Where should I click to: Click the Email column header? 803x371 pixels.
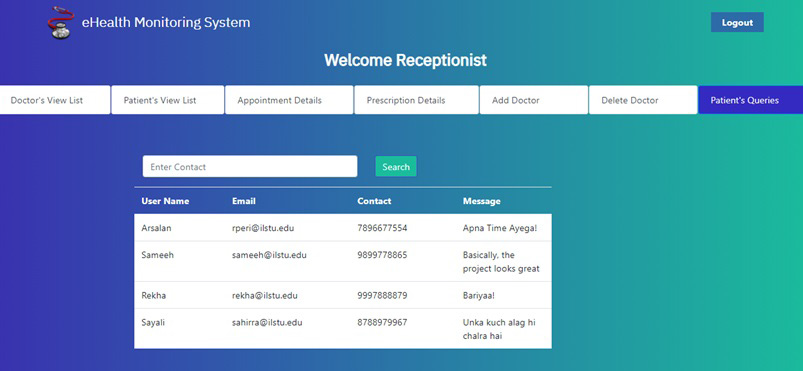[244, 201]
